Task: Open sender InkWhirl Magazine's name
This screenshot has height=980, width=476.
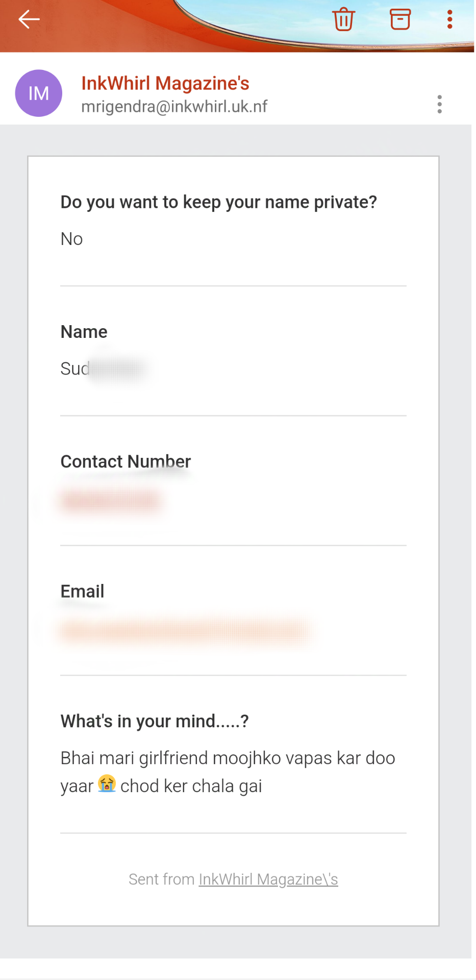Action: coord(165,83)
